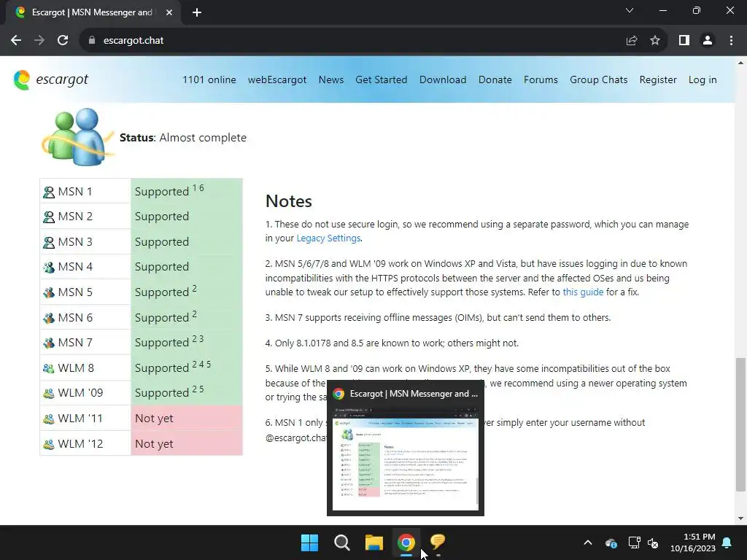Image resolution: width=747 pixels, height=560 pixels.
Task: Click the escargot snail logo icon
Action: (22, 79)
